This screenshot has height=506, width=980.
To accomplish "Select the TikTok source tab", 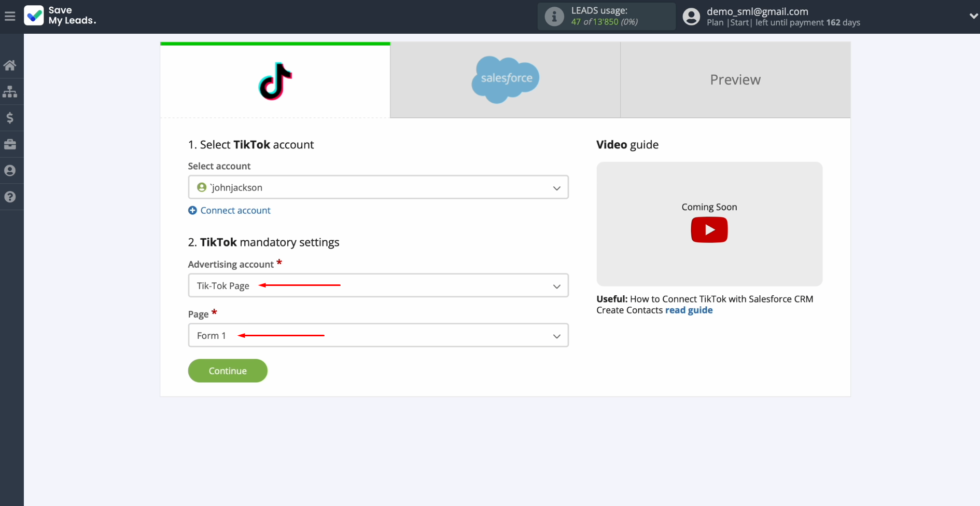I will [x=275, y=80].
